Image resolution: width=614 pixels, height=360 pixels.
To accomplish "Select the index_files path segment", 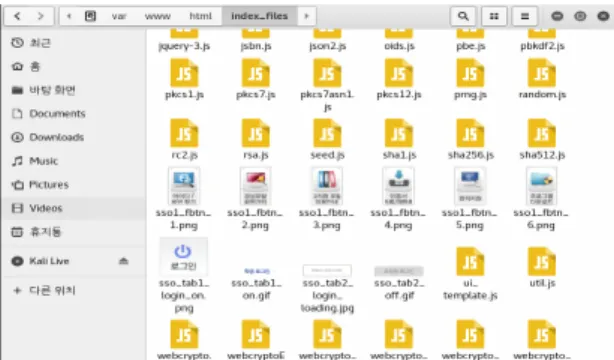I will tap(259, 16).
